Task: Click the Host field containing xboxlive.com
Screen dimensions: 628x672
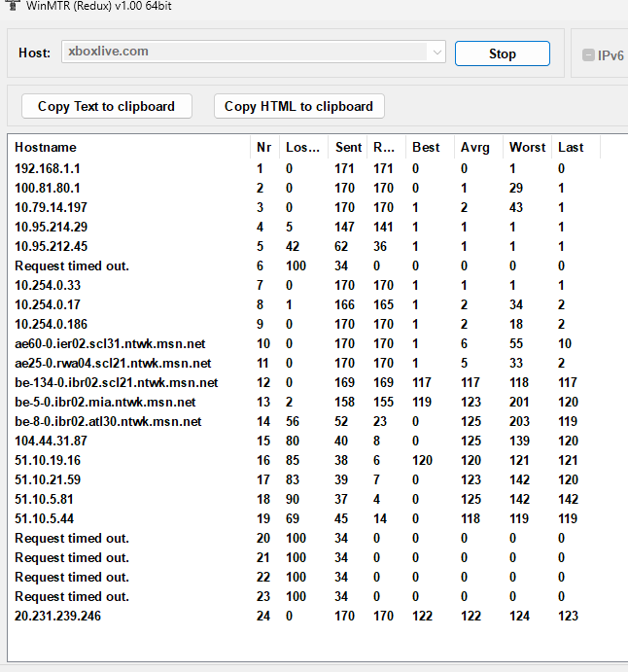Action: [x=243, y=53]
